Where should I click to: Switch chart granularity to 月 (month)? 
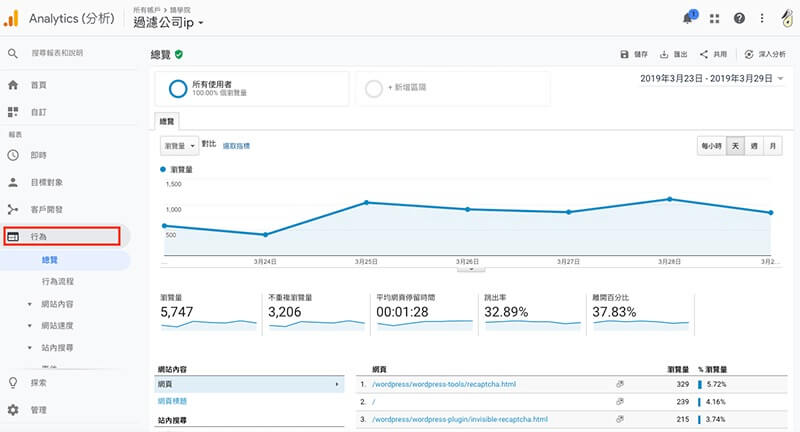pyautogui.click(x=773, y=146)
